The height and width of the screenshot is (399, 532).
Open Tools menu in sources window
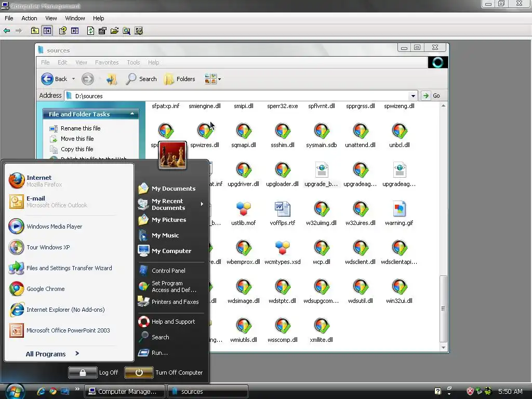[134, 62]
